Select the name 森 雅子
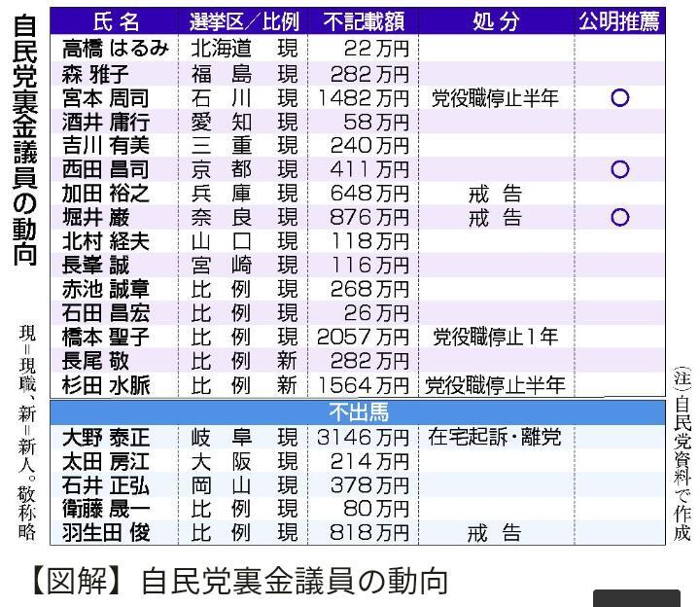 [x=95, y=74]
